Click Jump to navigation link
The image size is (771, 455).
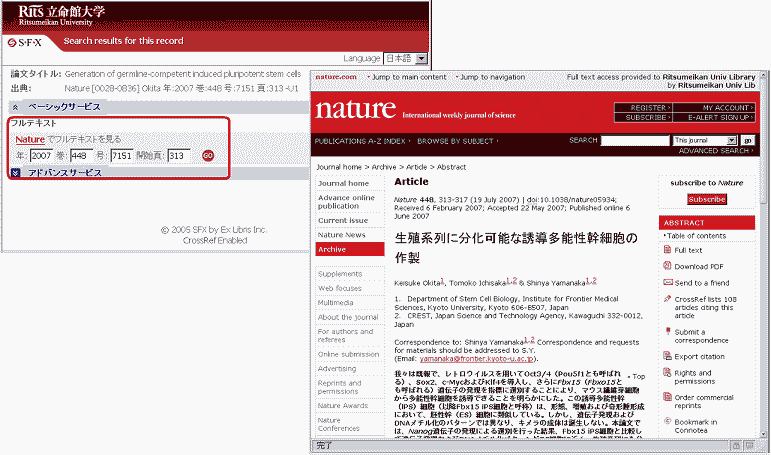[492, 77]
